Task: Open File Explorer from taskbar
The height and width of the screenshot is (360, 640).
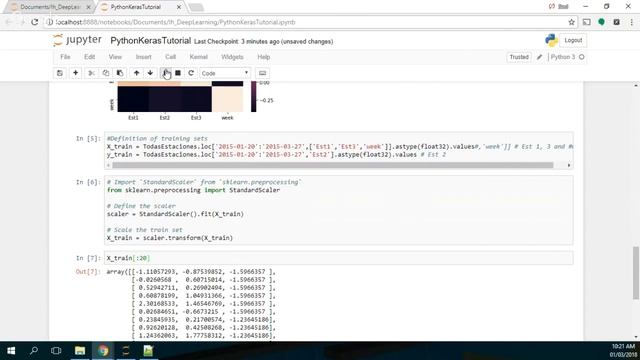Action: tap(80, 351)
